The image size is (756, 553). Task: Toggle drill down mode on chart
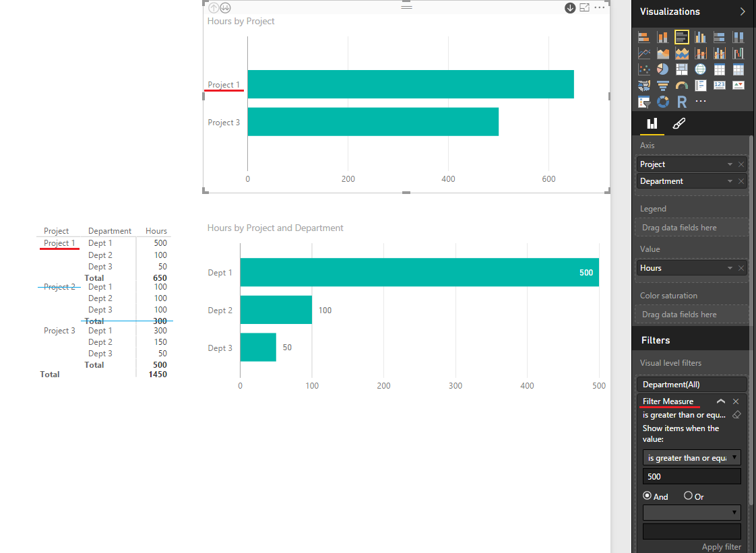click(570, 7)
